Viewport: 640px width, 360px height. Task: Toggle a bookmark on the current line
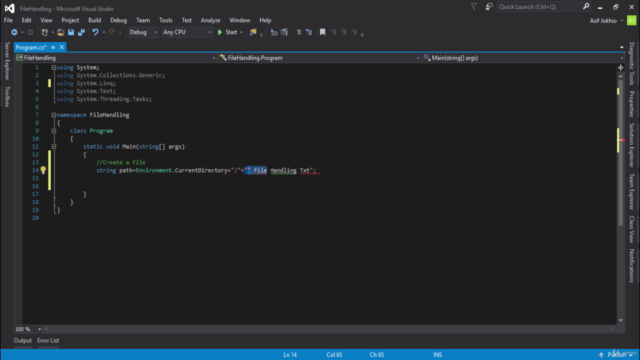click(x=322, y=32)
